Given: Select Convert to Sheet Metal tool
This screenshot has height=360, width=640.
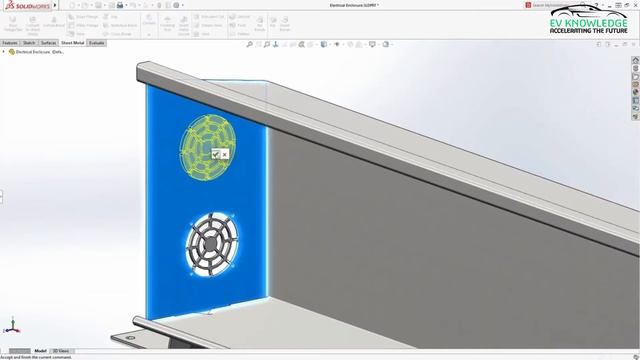Looking at the screenshot, I should pos(33,25).
